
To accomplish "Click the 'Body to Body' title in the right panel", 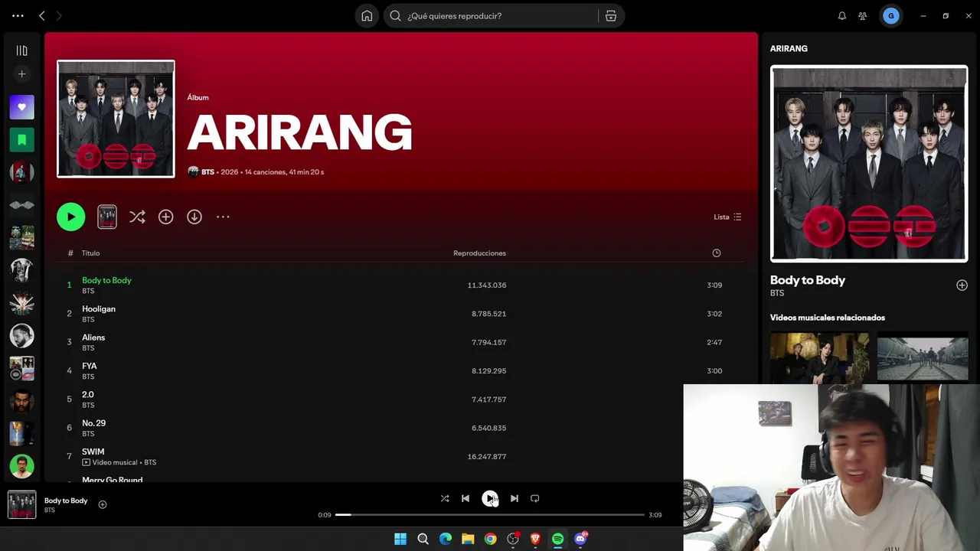I will [x=808, y=280].
